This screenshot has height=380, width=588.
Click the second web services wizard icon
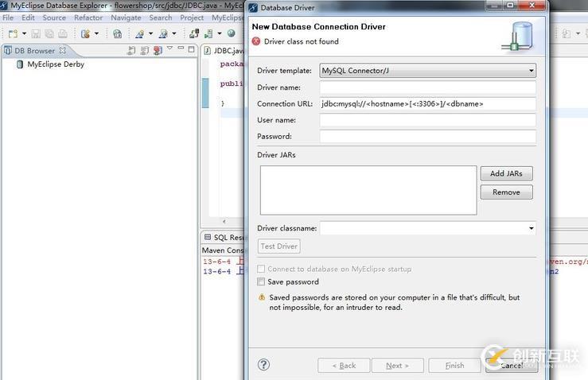point(163,33)
